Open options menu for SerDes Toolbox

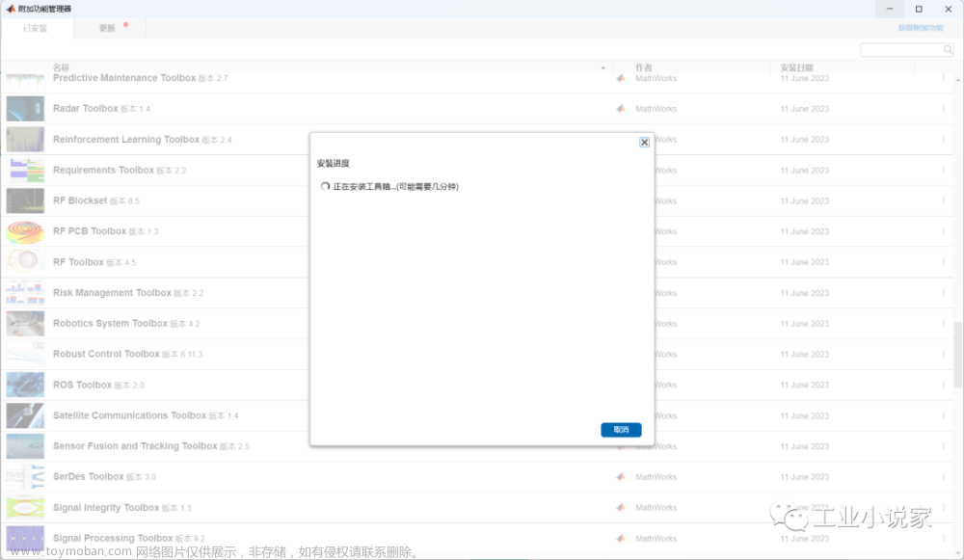943,477
